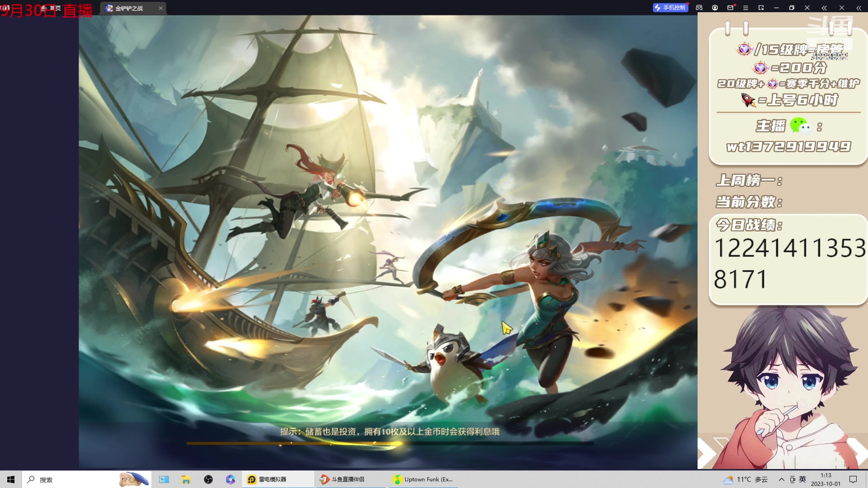868x488 pixels.
Task: Open OBS Studio from the taskbar
Action: click(x=208, y=479)
